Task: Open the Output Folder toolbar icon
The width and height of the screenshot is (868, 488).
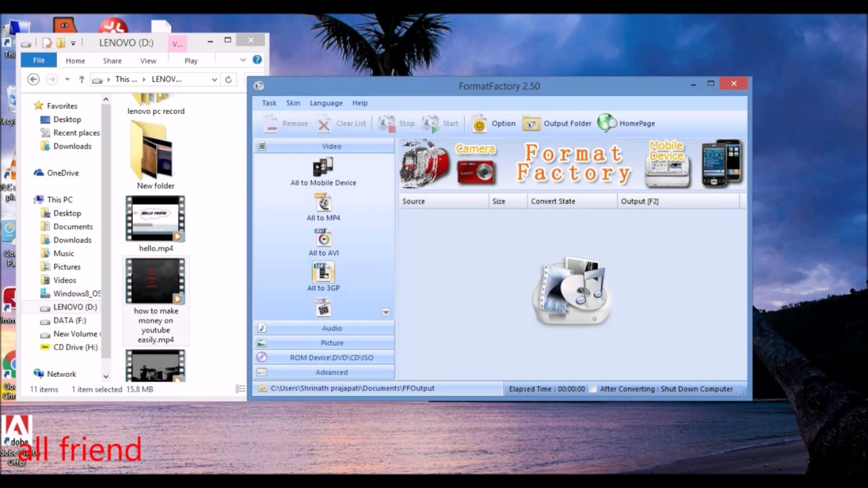Action: [532, 123]
